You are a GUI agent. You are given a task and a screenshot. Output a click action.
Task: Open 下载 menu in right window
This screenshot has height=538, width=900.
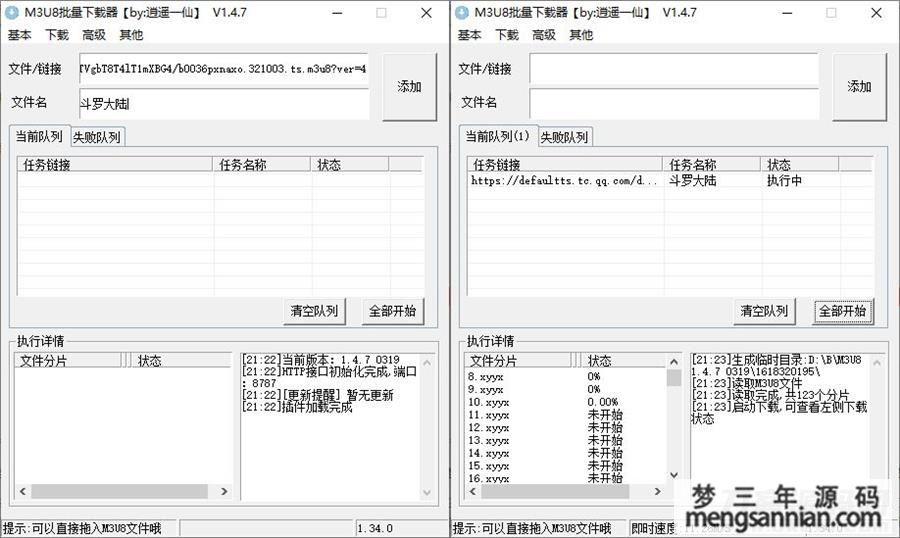click(507, 35)
